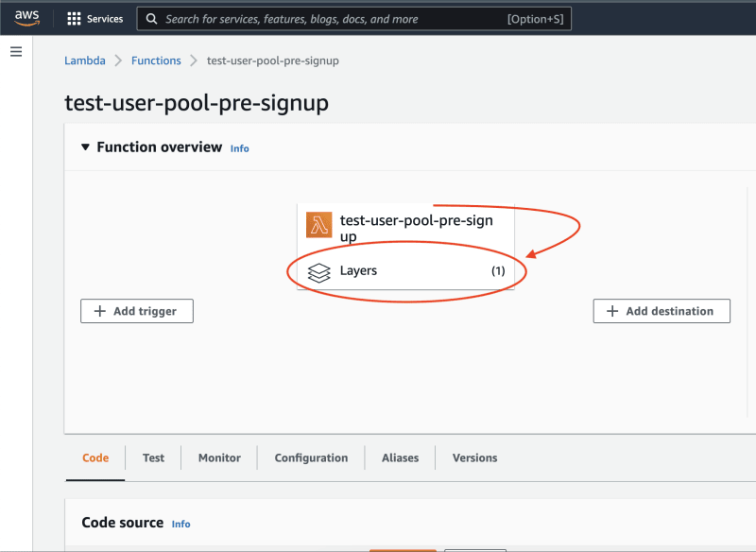The width and height of the screenshot is (756, 552).
Task: Click the Layers stack icon
Action: click(x=318, y=272)
